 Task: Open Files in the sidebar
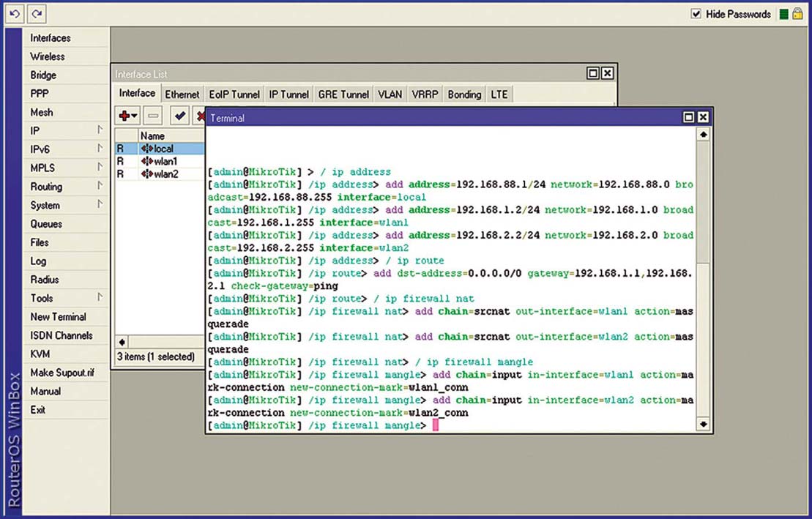click(66, 242)
